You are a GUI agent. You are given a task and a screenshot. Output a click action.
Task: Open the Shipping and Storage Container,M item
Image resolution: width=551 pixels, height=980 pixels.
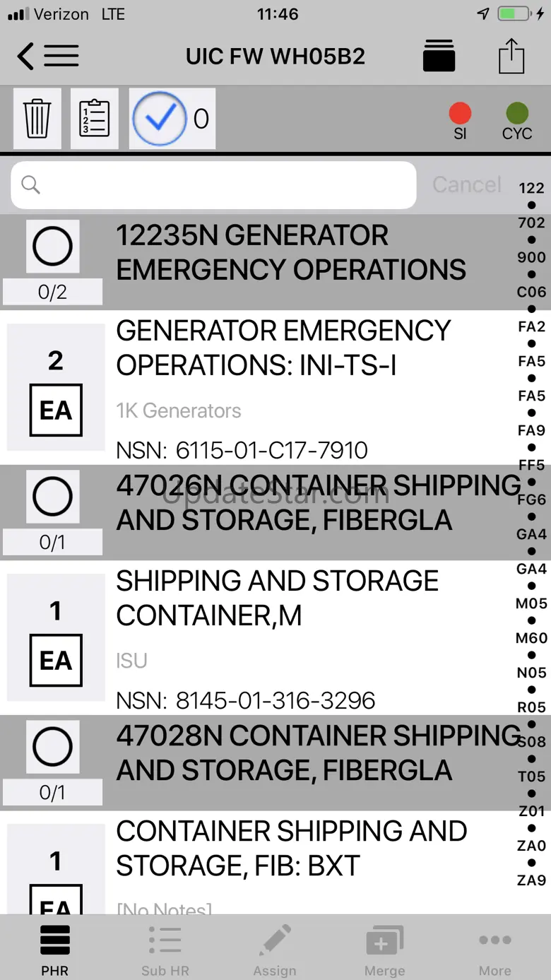(283, 637)
